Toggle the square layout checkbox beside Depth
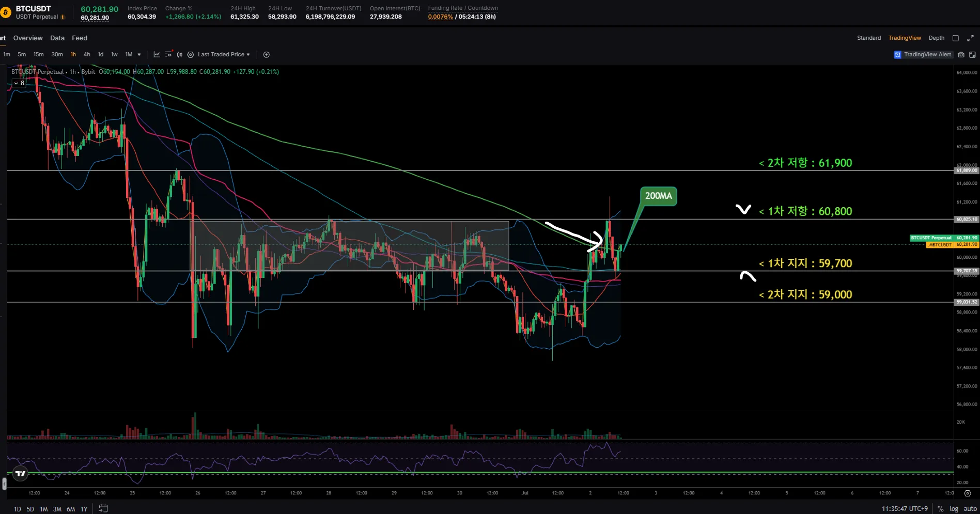980x514 pixels. point(956,38)
